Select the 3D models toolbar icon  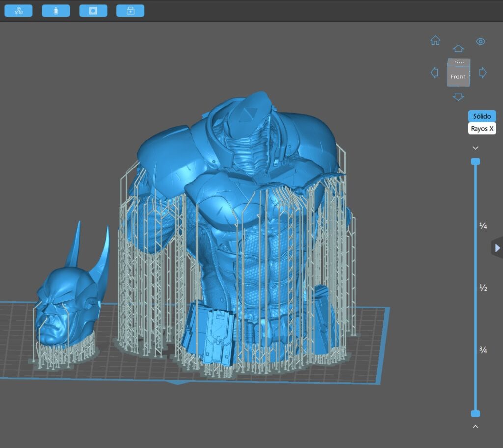18,10
